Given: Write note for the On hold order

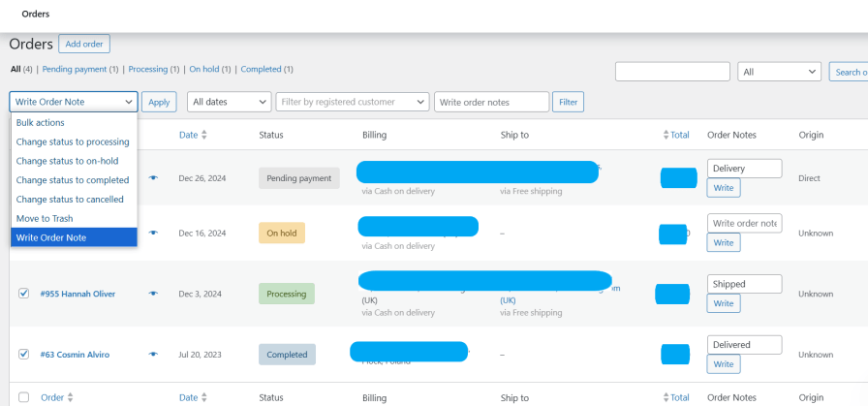Looking at the screenshot, I should click(724, 242).
